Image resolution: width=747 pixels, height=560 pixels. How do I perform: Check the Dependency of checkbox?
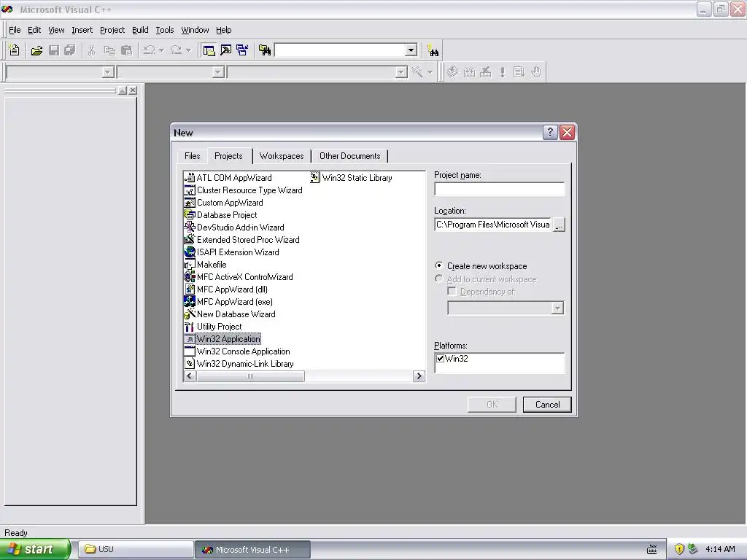pos(452,291)
